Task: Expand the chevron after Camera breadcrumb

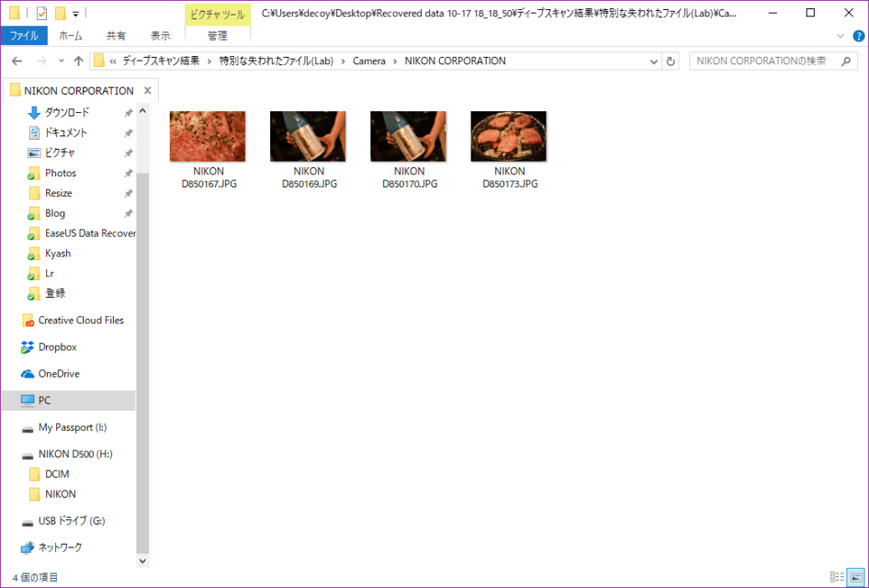Action: coord(395,61)
